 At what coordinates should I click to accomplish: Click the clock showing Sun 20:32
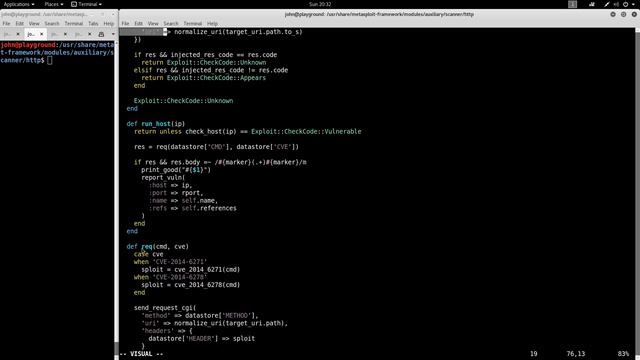pos(320,4)
